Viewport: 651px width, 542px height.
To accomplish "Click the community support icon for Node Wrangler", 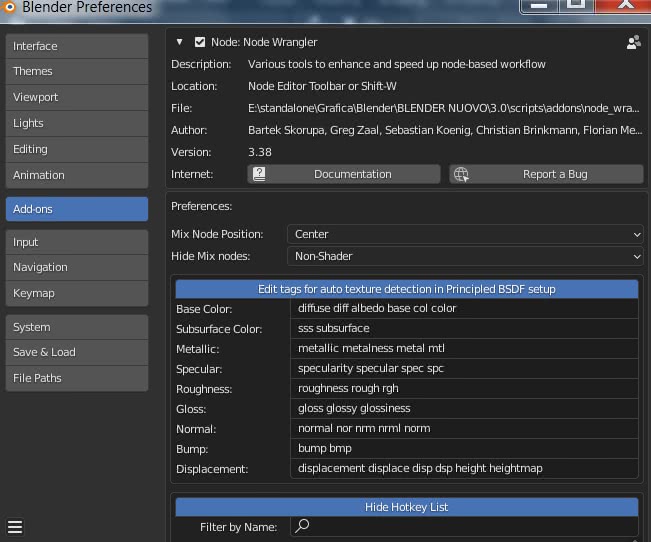I will tap(632, 42).
